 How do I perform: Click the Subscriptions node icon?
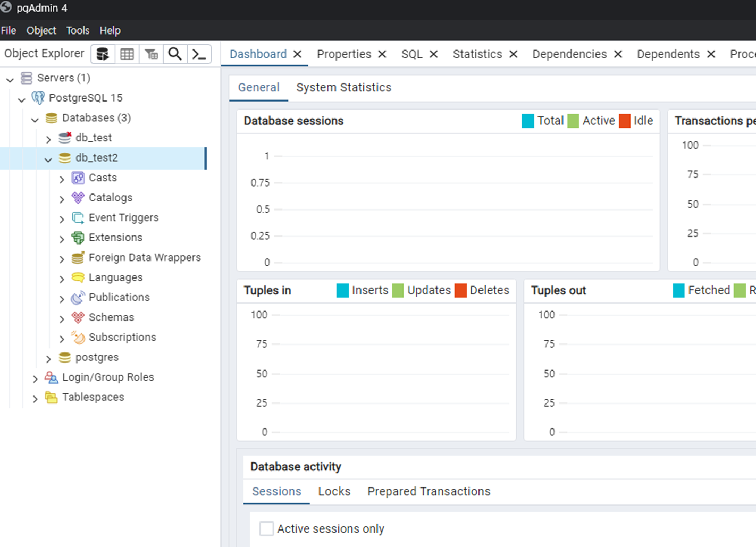point(78,337)
